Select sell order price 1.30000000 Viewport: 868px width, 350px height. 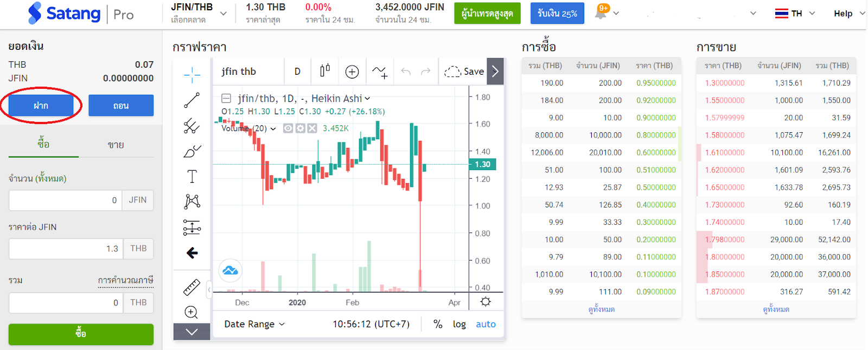[725, 83]
